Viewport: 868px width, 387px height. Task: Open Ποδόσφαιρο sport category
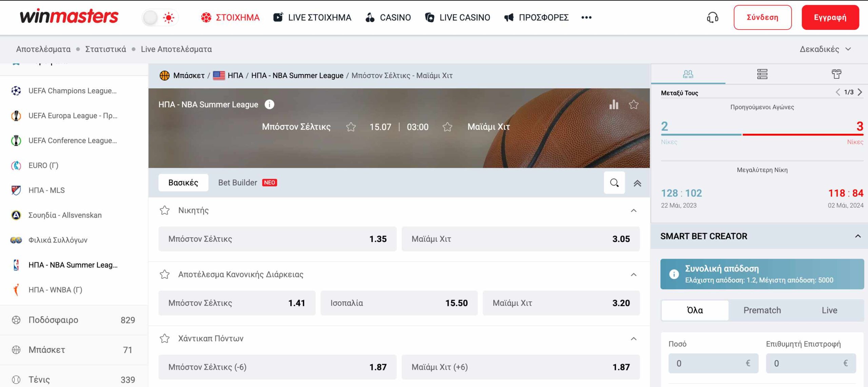pyautogui.click(x=74, y=320)
